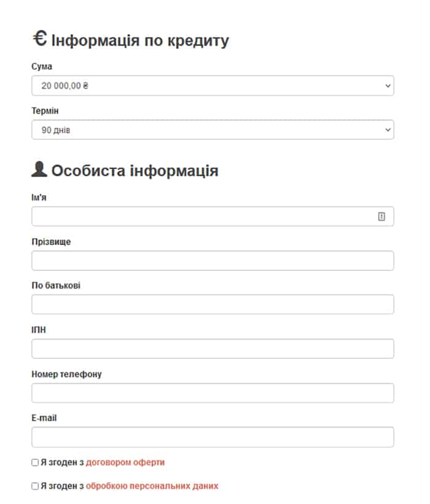Enable the personal data processing checkbox
The width and height of the screenshot is (430, 504).
tap(35, 486)
